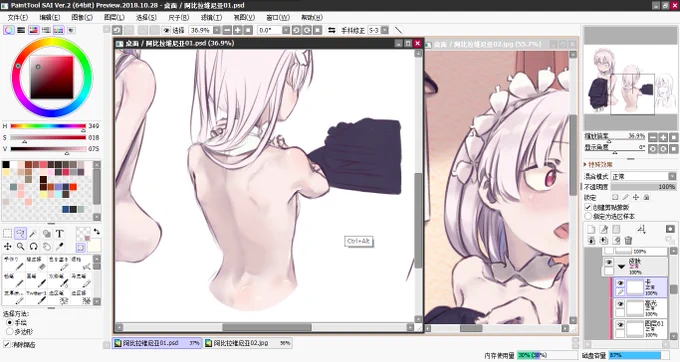
Task: Adjust the 不透明度 opacity slider
Action: [x=644, y=187]
